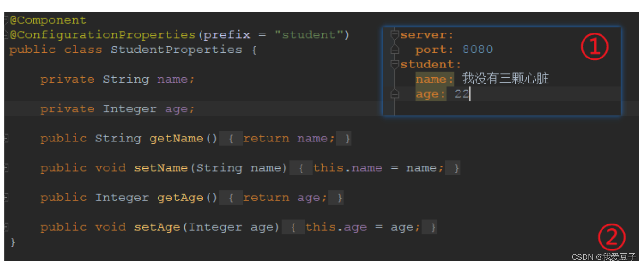Click the "student" string literal in the annotation

pyautogui.click(x=309, y=35)
